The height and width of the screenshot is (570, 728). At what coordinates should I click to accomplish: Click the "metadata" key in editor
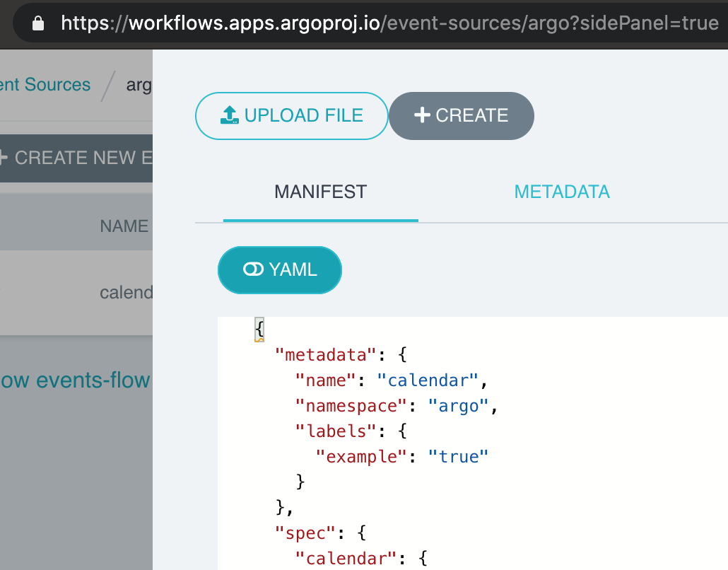(325, 355)
